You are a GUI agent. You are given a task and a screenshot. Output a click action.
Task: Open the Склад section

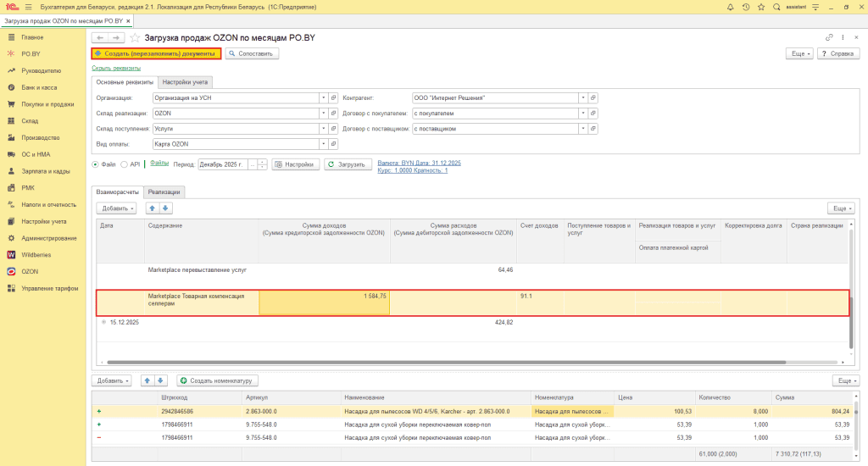[30, 120]
